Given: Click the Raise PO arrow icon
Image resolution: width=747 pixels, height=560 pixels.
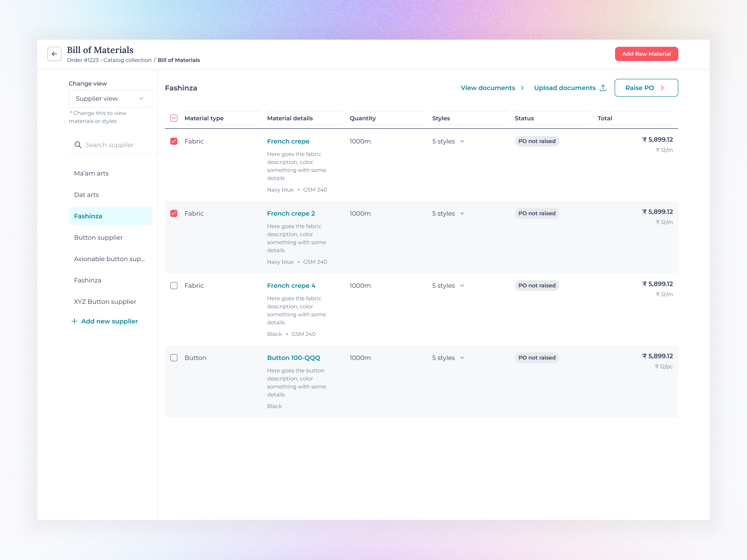Looking at the screenshot, I should (x=662, y=88).
